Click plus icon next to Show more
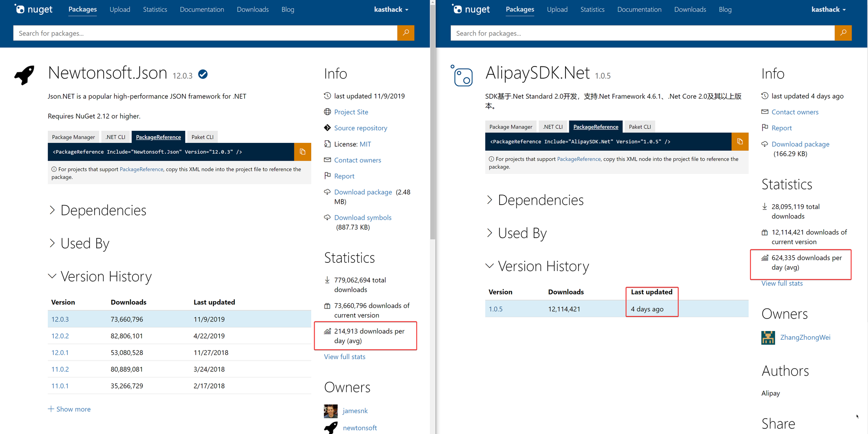 click(51, 409)
